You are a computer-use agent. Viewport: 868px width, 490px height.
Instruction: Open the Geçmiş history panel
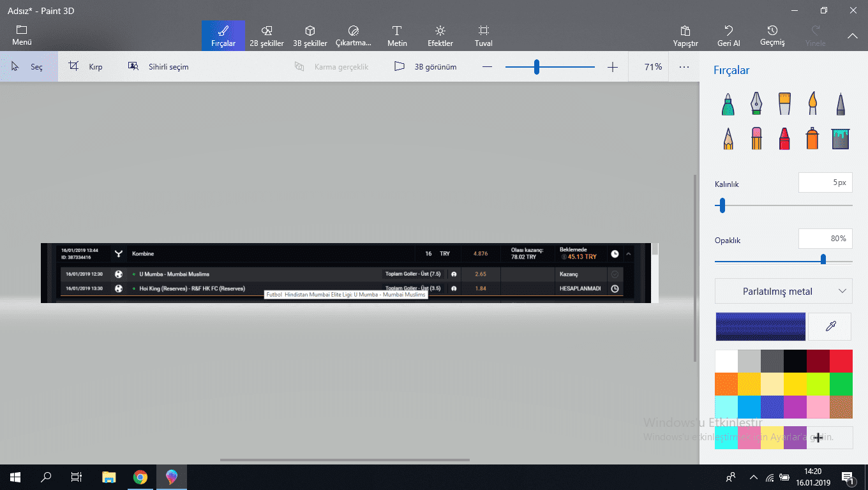pyautogui.click(x=772, y=36)
